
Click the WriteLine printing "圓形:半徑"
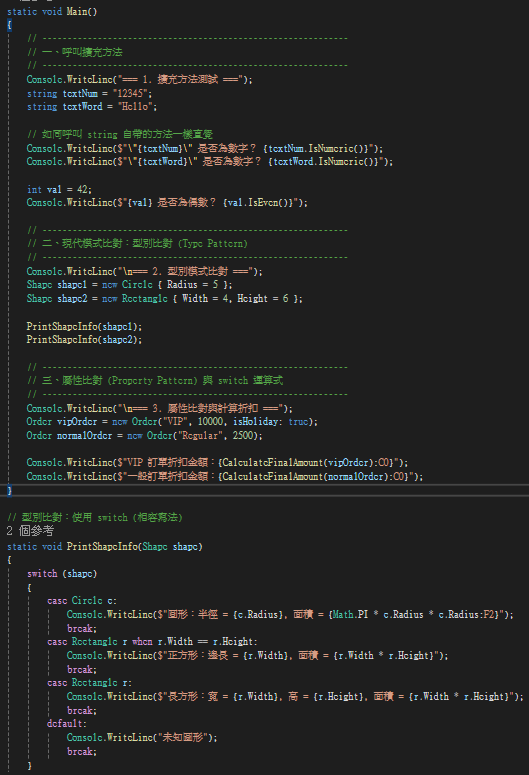click(290, 615)
